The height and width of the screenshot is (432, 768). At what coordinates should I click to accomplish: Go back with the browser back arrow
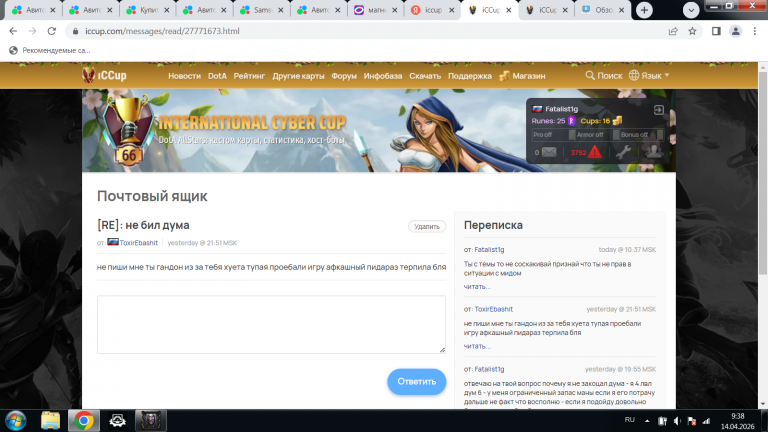coord(13,31)
